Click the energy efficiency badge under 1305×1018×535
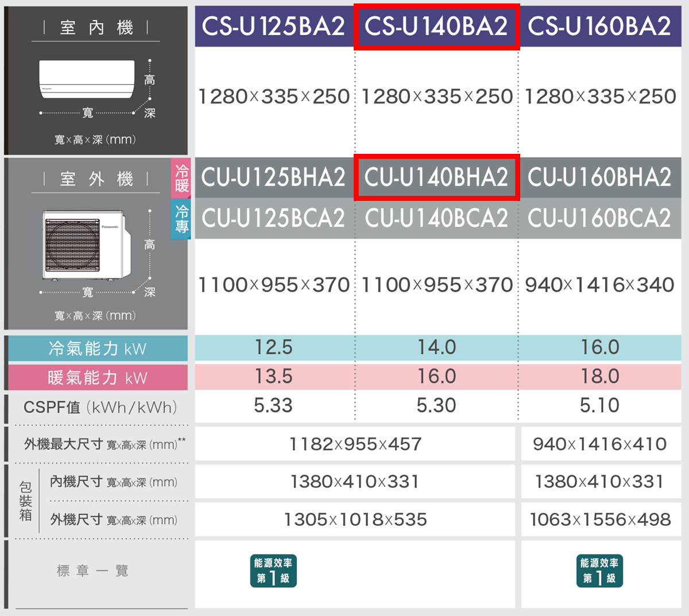 [273, 571]
